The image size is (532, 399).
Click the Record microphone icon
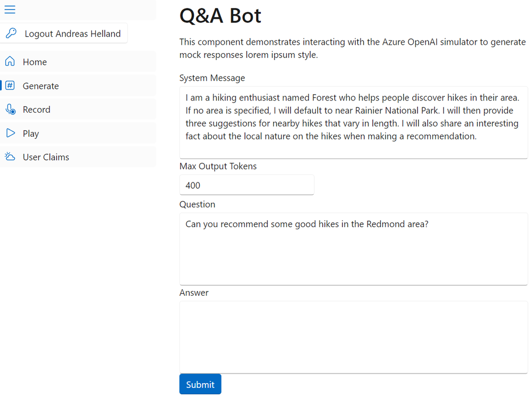coord(10,110)
